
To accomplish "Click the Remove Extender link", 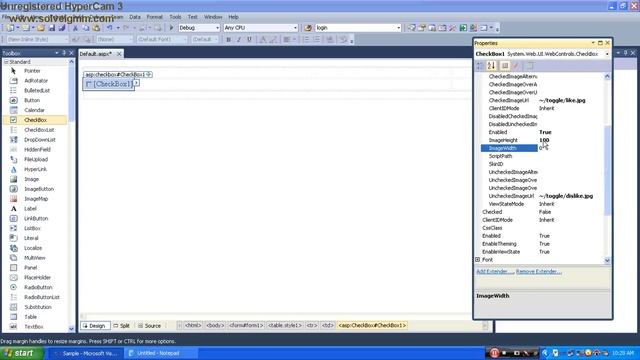I will pos(539,271).
